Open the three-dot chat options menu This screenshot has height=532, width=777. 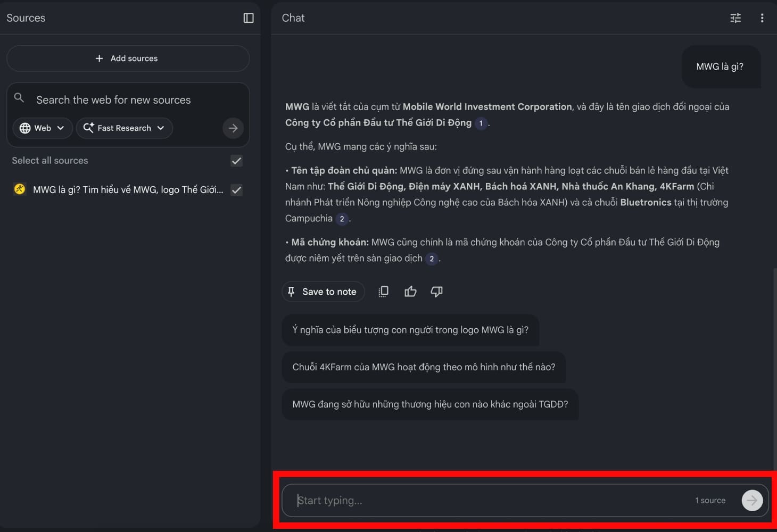pos(762,18)
